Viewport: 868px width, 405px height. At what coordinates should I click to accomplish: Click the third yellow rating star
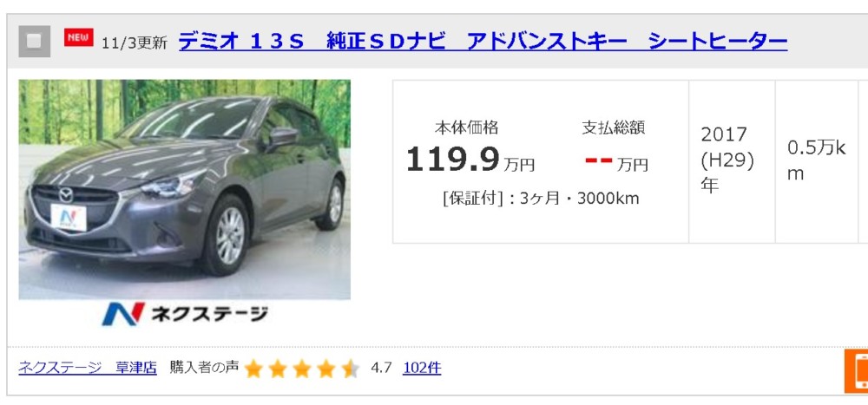click(x=302, y=369)
